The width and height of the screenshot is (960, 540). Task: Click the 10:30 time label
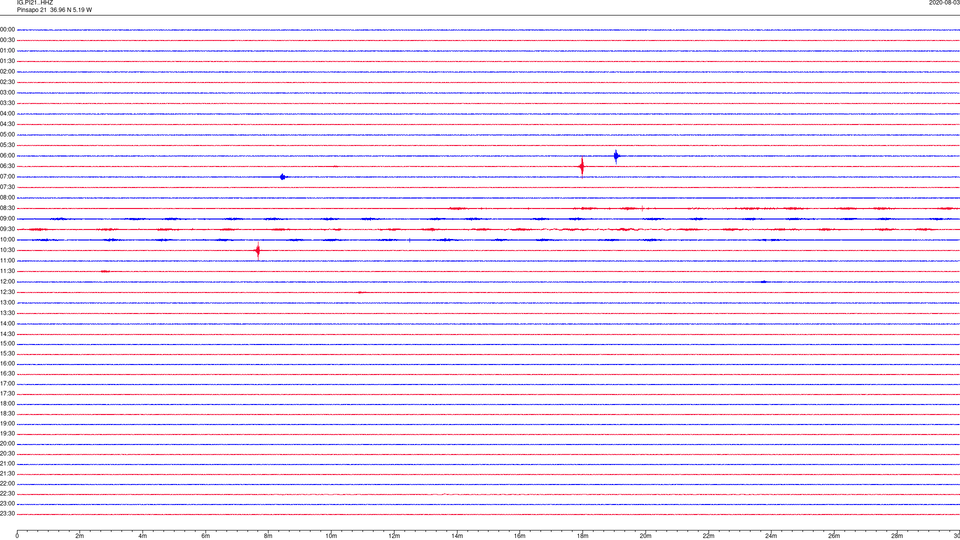tap(7, 250)
